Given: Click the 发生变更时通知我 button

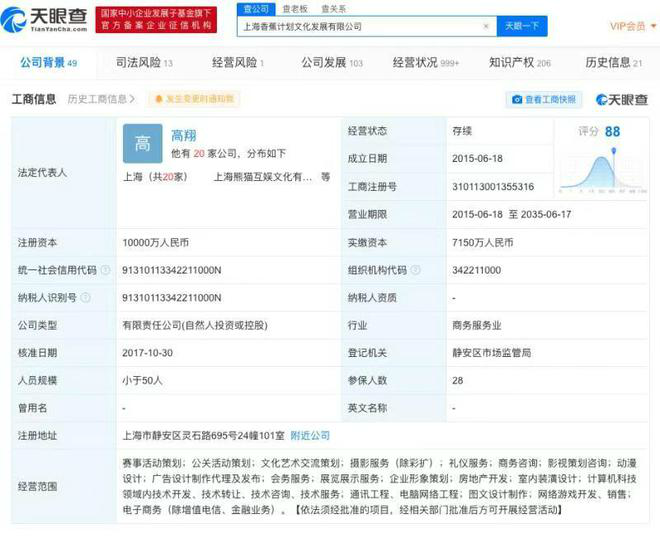Looking at the screenshot, I should 194,99.
